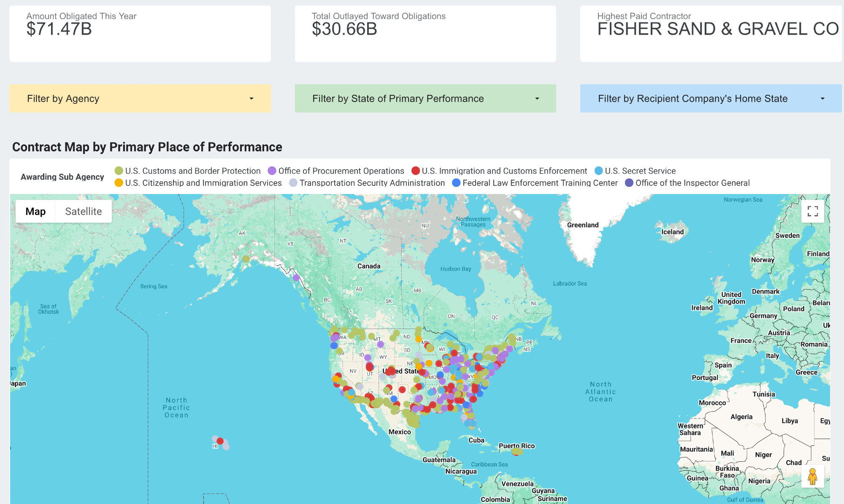The height and width of the screenshot is (504, 844).
Task: Click the Total Outlayed Toward Obligations scorecard
Action: pos(425,34)
